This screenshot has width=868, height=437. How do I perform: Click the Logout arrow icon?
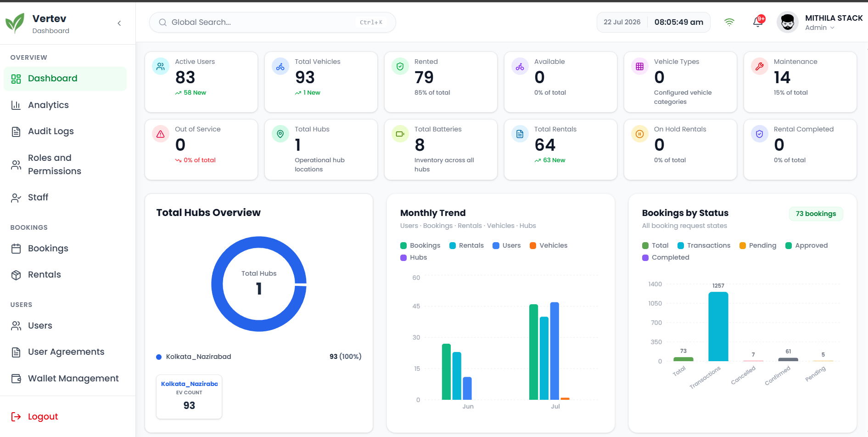(16, 417)
